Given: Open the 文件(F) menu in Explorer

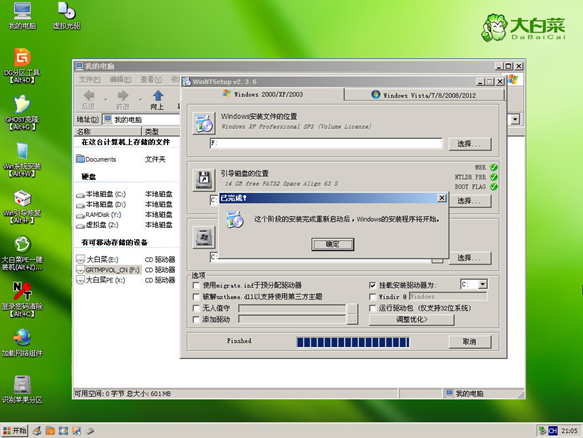Looking at the screenshot, I should point(90,80).
